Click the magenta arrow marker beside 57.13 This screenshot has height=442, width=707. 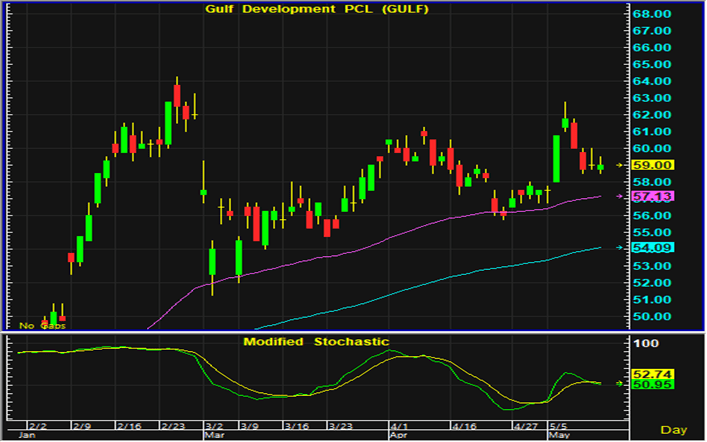click(620, 196)
